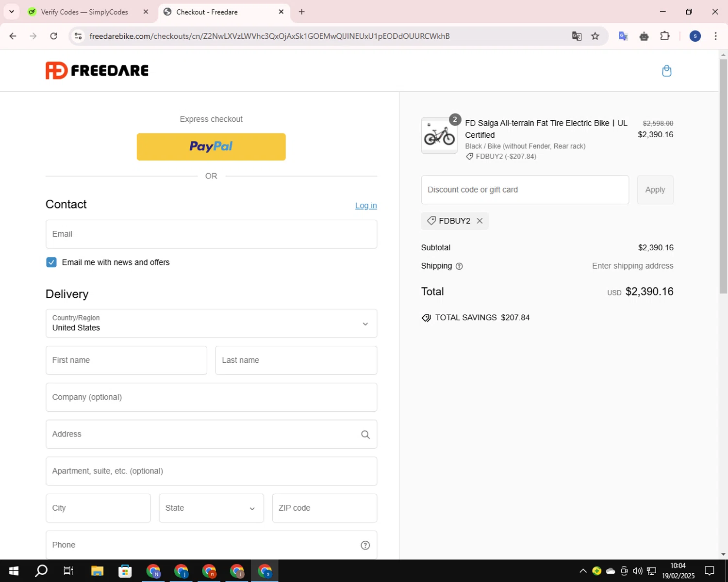The width and height of the screenshot is (728, 582).
Task: Pay with PayPal express checkout
Action: (211, 147)
